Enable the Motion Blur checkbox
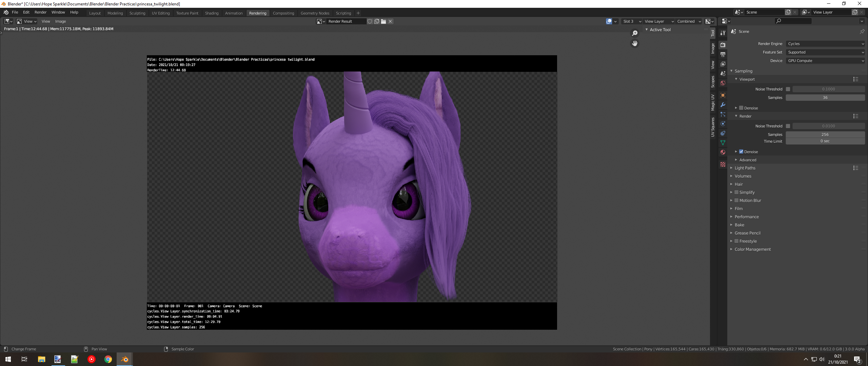 coord(736,201)
